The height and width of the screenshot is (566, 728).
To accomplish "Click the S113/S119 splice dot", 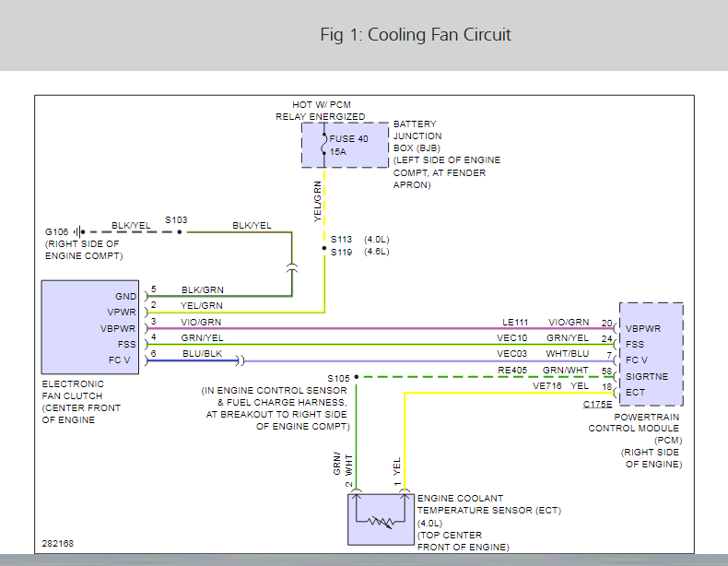I will pos(324,248).
